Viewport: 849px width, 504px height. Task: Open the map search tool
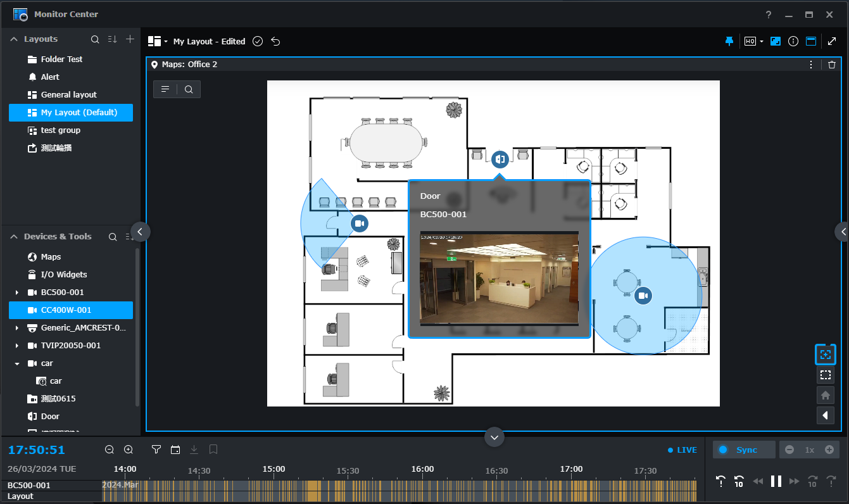(189, 89)
